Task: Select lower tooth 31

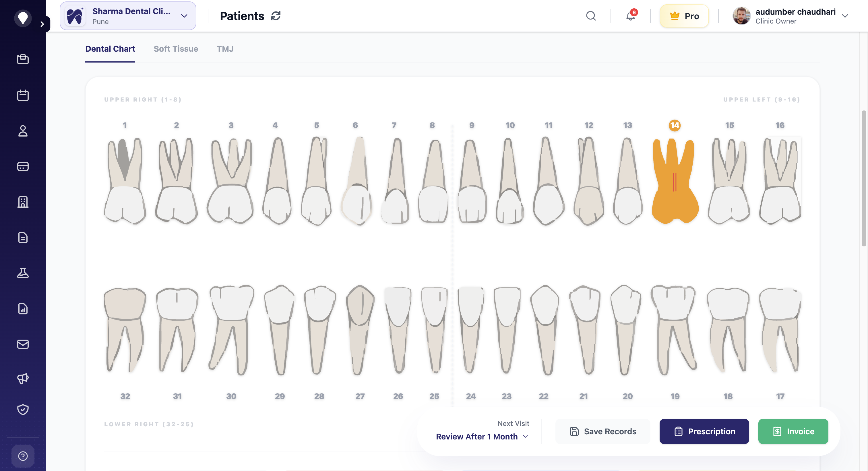Action: [x=177, y=330]
